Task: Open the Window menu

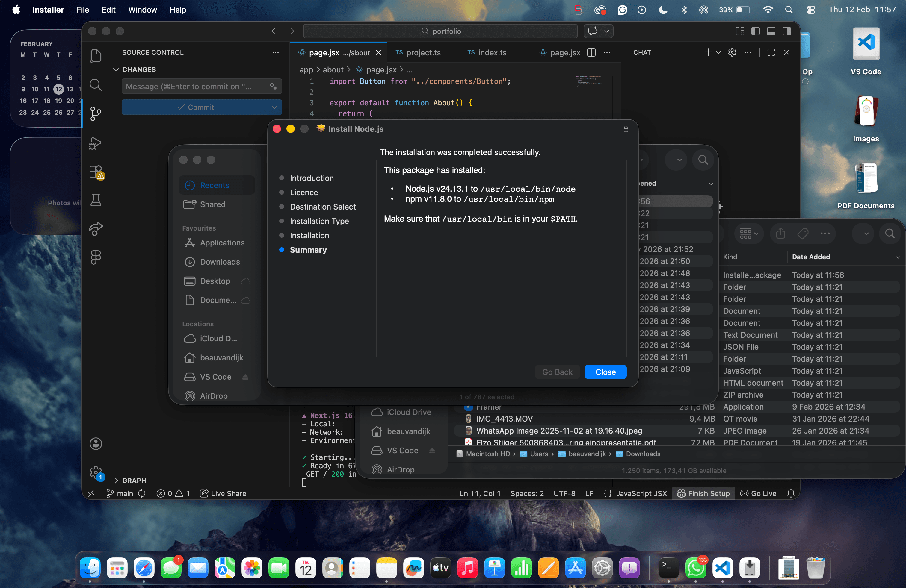Action: 142,10
